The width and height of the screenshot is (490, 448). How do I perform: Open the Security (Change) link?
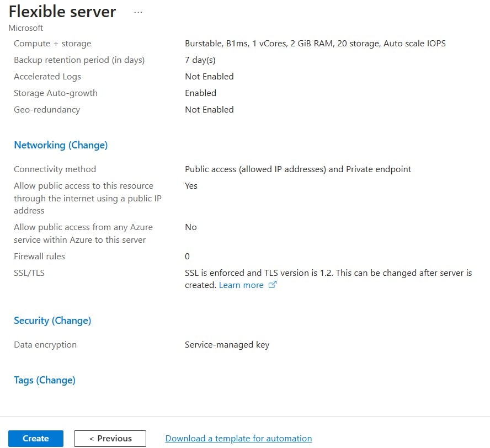[52, 321]
